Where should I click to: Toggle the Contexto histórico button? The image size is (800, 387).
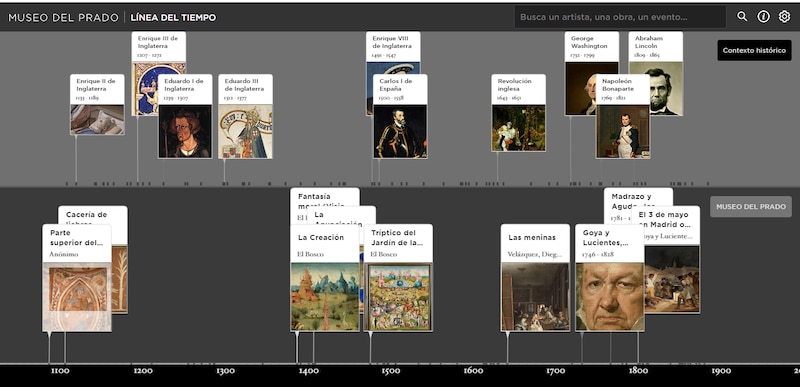coord(754,50)
